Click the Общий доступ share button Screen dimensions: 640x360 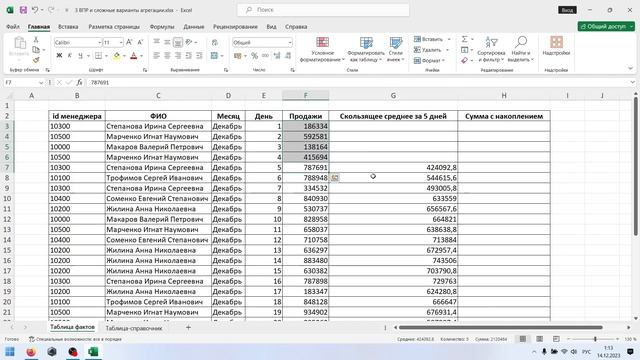[x=606, y=27]
